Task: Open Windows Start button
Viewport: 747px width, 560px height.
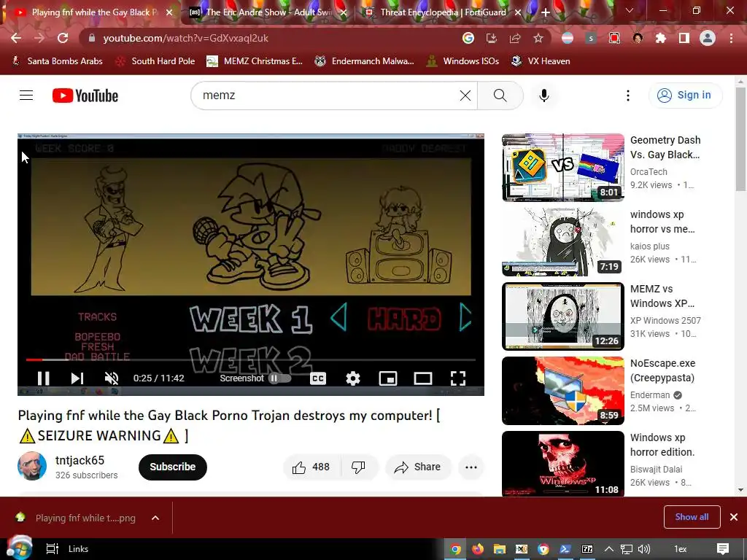Action: click(x=20, y=548)
